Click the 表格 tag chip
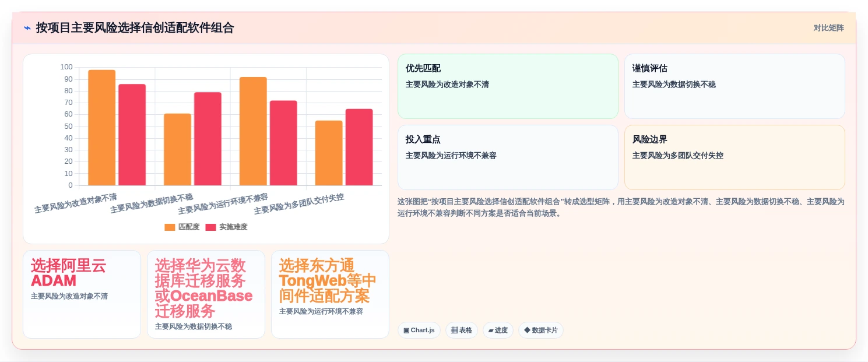Image resolution: width=868 pixels, height=362 pixels. point(462,330)
